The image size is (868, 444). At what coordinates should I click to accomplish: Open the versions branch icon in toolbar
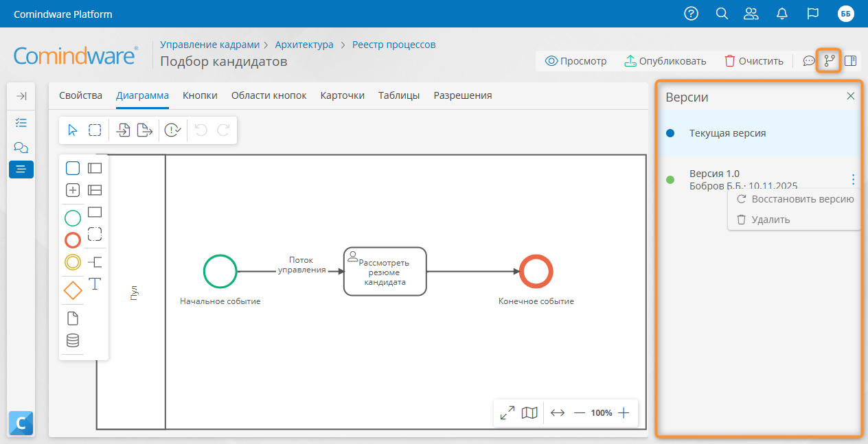click(829, 61)
